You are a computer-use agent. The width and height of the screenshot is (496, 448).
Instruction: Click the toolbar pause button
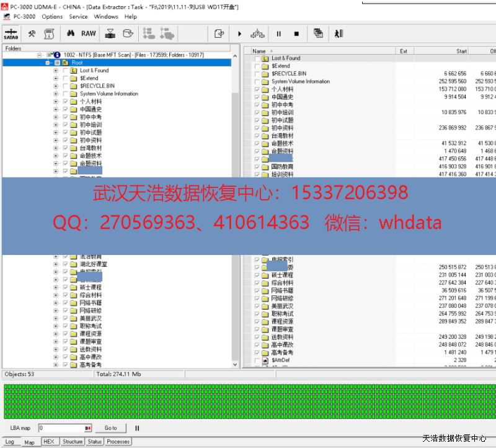[x=278, y=34]
